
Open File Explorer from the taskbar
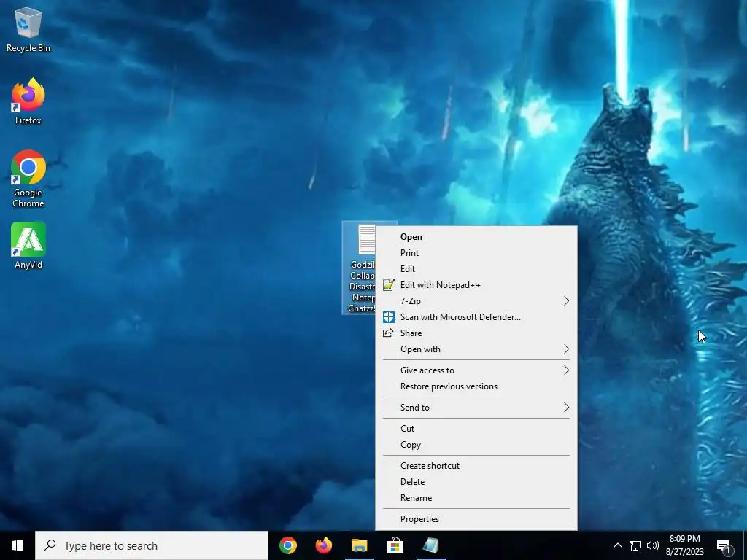pyautogui.click(x=360, y=545)
